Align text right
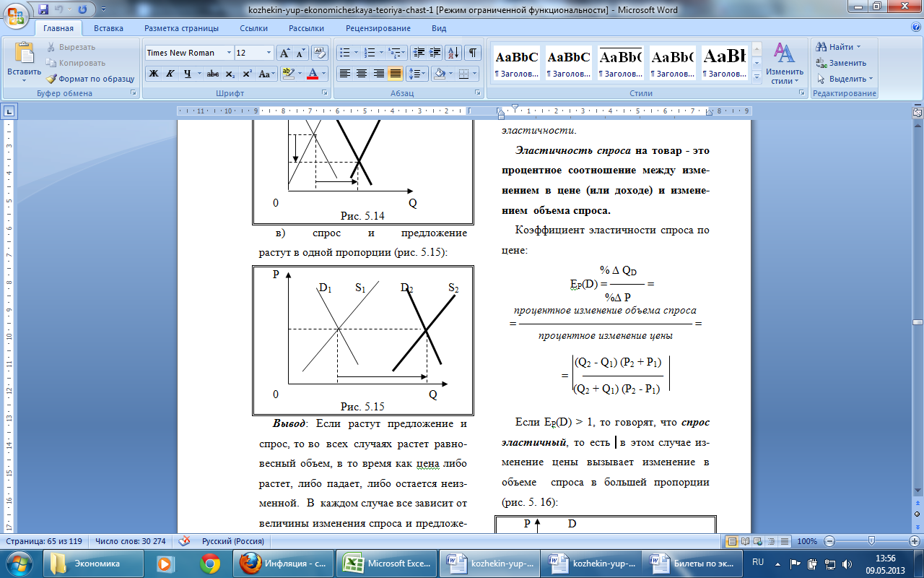Image resolution: width=924 pixels, height=578 pixels. tap(379, 74)
